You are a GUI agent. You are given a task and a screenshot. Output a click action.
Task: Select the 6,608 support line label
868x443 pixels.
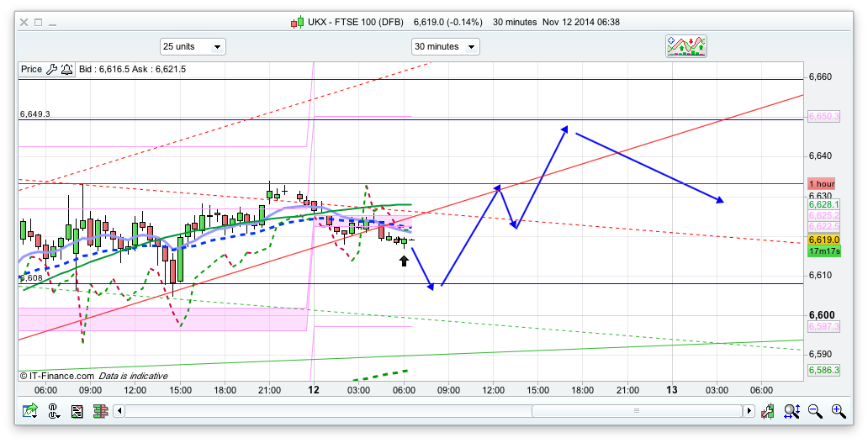pos(31,277)
